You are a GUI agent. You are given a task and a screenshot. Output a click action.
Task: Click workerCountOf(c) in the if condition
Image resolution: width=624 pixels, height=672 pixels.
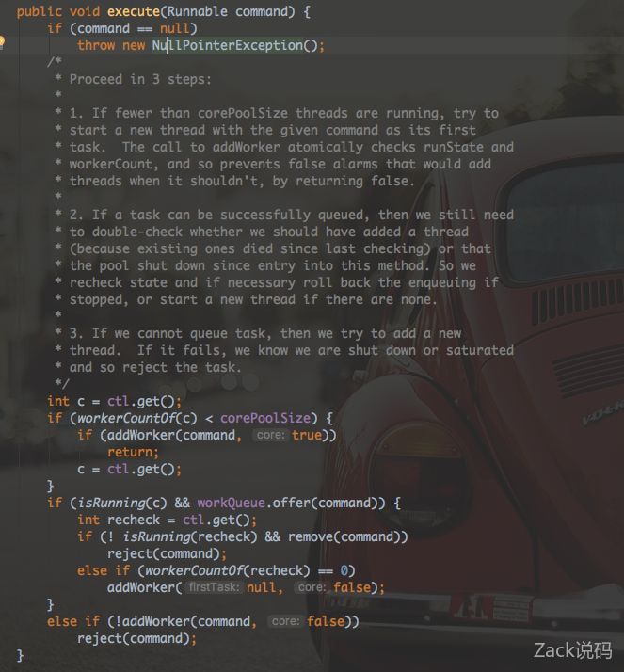[x=137, y=418]
